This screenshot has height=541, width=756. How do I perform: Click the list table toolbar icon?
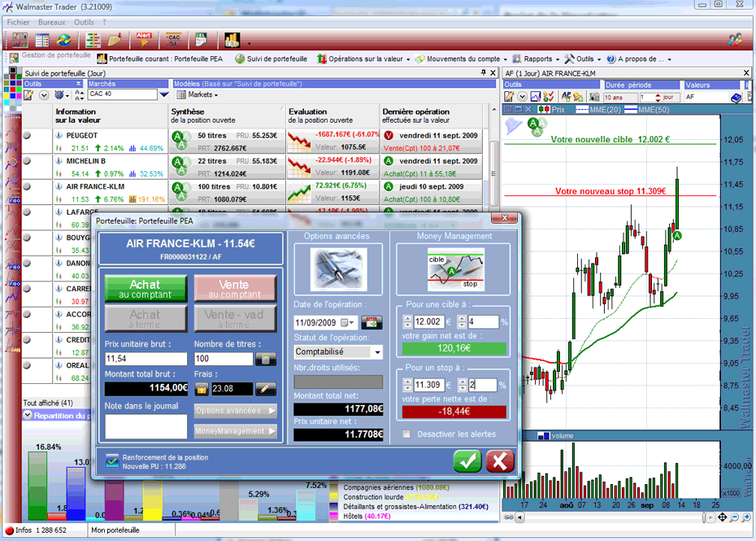[x=42, y=40]
